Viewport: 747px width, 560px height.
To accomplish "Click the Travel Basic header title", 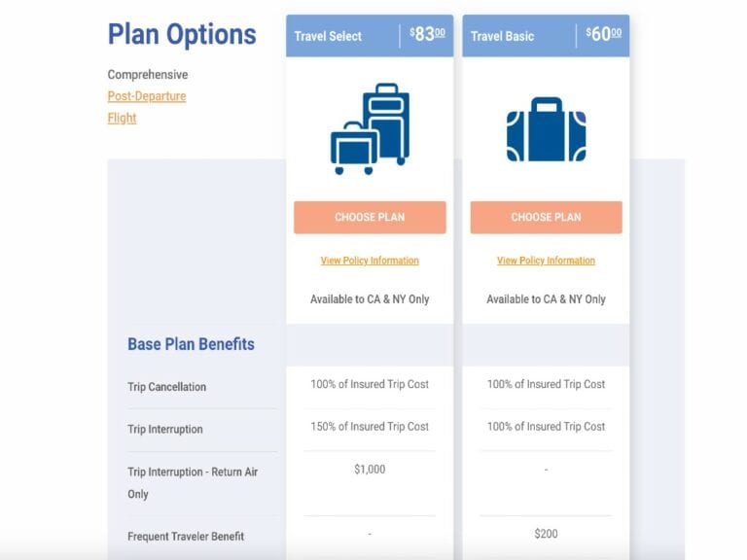I will pyautogui.click(x=502, y=36).
